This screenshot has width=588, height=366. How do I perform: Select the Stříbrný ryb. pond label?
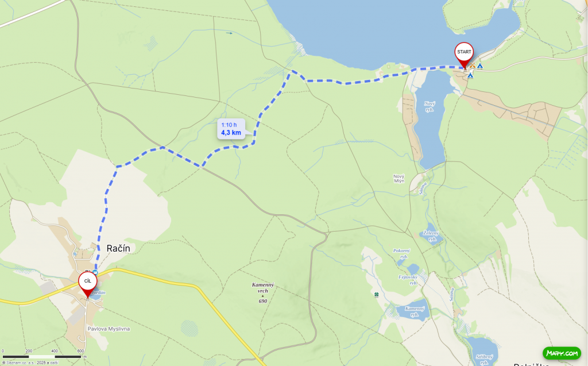tap(484, 359)
